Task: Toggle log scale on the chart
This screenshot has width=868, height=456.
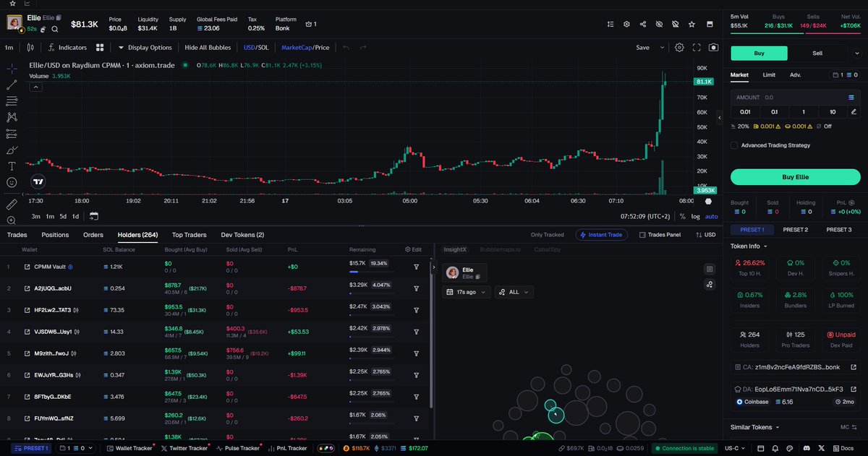Action: point(696,216)
